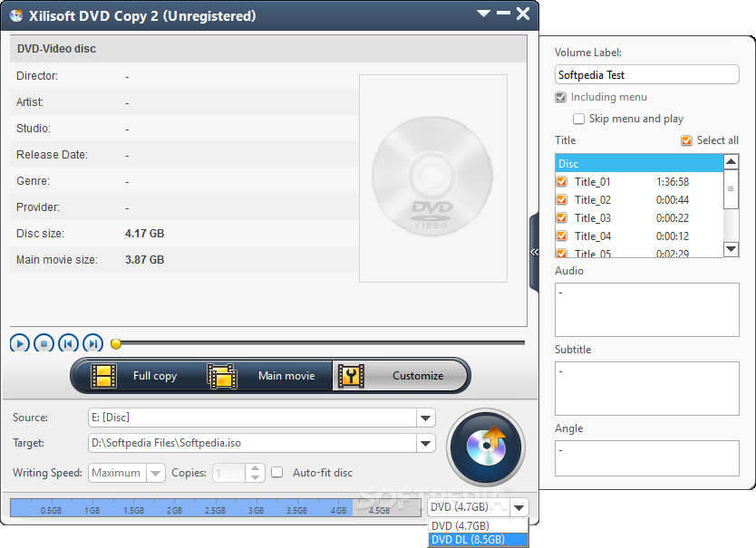The height and width of the screenshot is (548, 756).
Task: Select the Disc header row
Action: tap(639, 163)
